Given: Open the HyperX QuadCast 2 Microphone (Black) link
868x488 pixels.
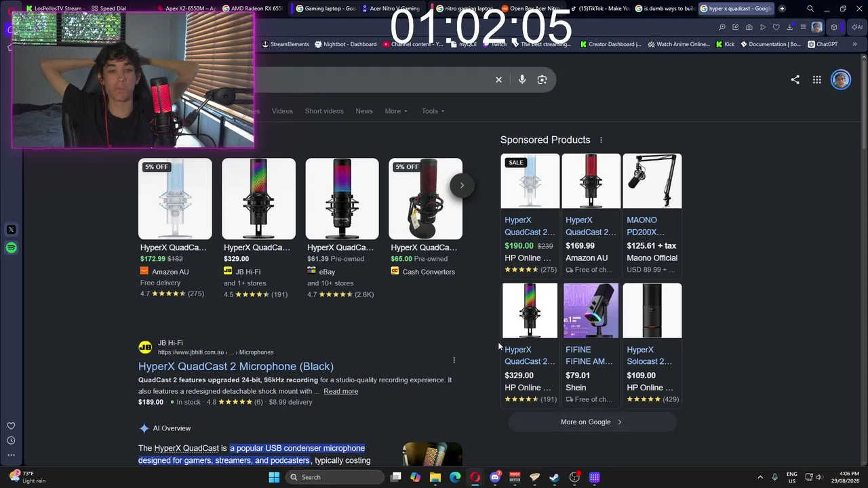Looking at the screenshot, I should (236, 367).
